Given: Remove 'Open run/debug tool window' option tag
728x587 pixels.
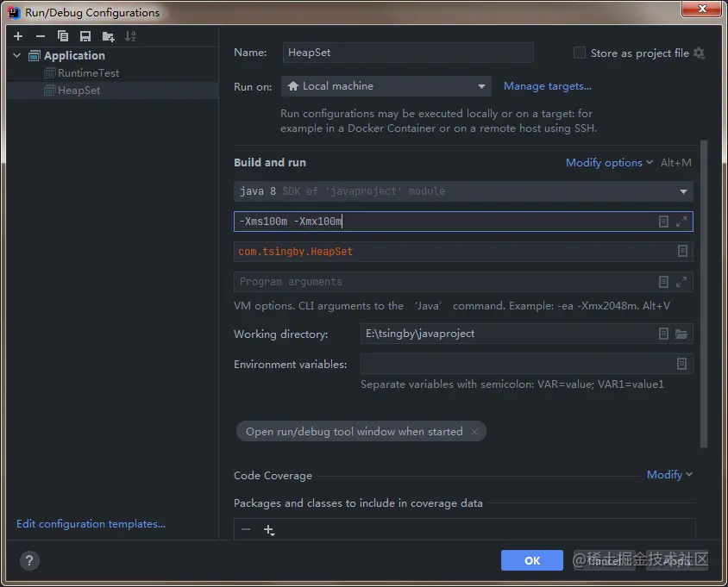Looking at the screenshot, I should (x=474, y=432).
